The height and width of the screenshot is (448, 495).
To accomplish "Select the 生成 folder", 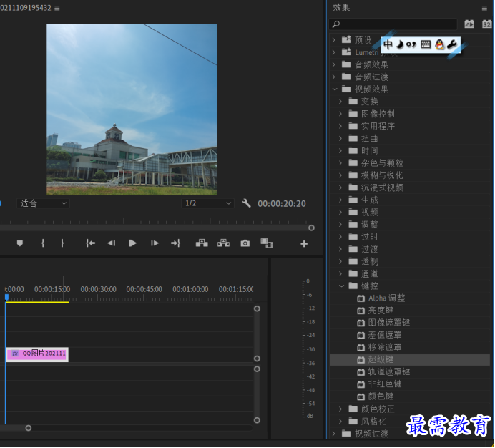I will [x=369, y=200].
